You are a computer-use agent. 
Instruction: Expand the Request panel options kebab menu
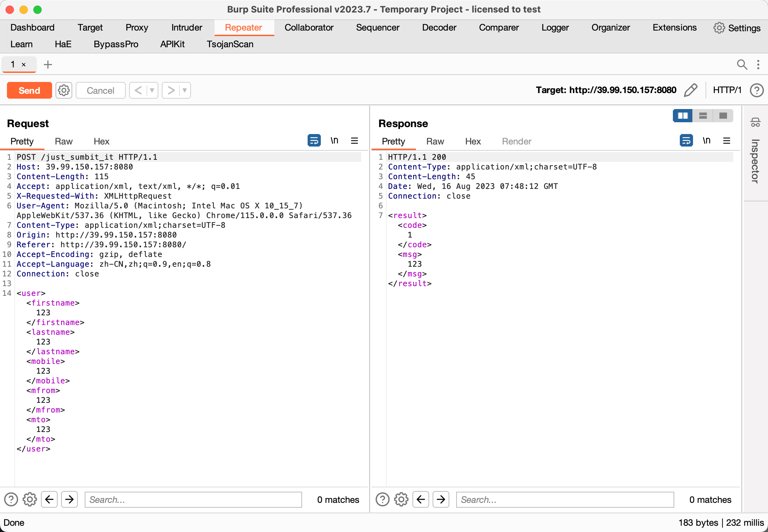click(356, 141)
